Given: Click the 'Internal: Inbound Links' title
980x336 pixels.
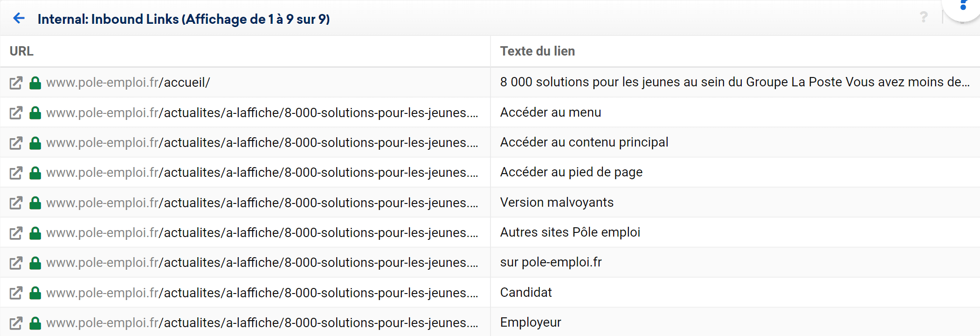Looking at the screenshot, I should tap(183, 19).
